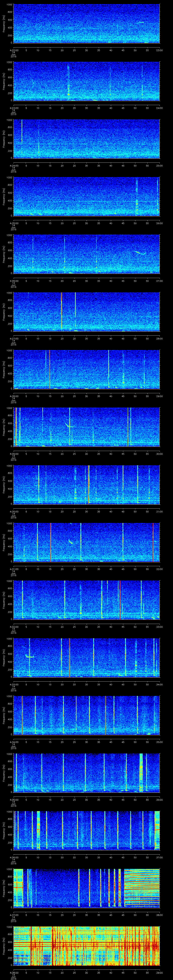Select the '4:32:00' start time label
This screenshot has width=173, height=980.
tap(14, 627)
